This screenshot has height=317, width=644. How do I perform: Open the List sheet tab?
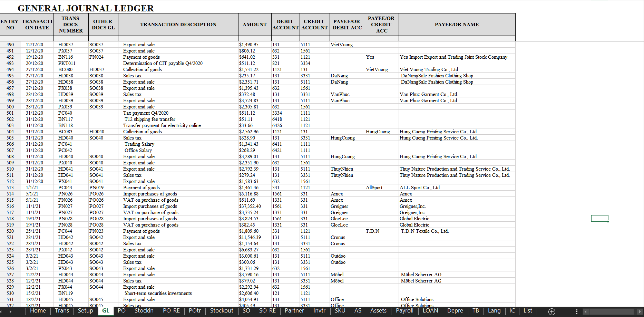point(528,310)
